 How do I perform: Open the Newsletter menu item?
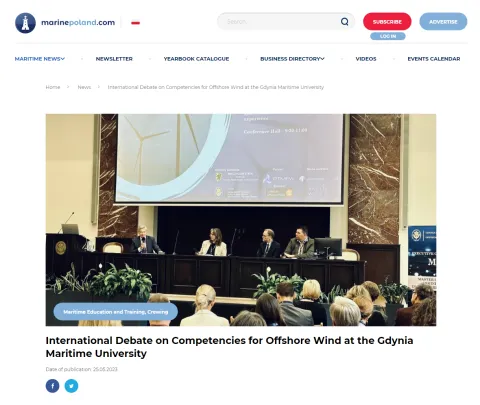(114, 59)
